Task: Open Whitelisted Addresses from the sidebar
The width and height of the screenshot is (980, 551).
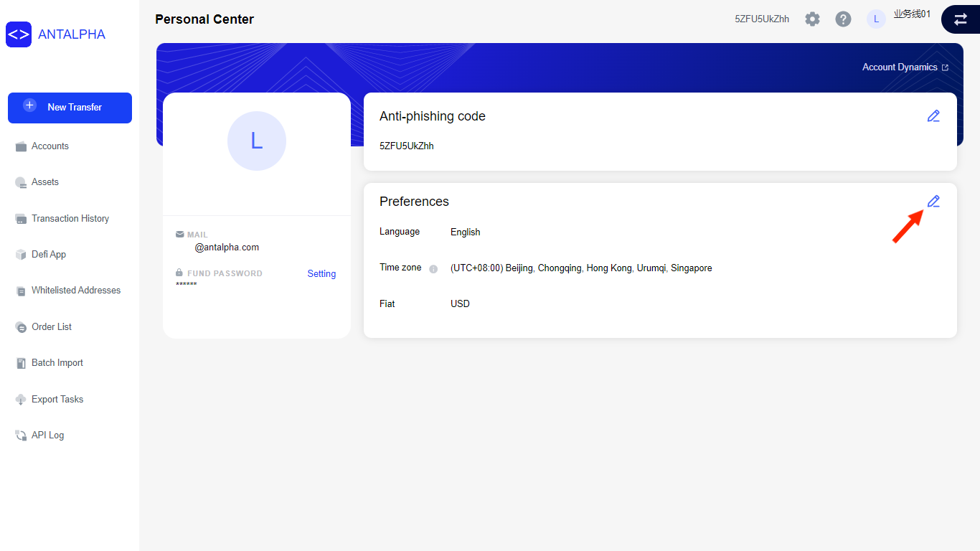Action: pyautogui.click(x=76, y=290)
